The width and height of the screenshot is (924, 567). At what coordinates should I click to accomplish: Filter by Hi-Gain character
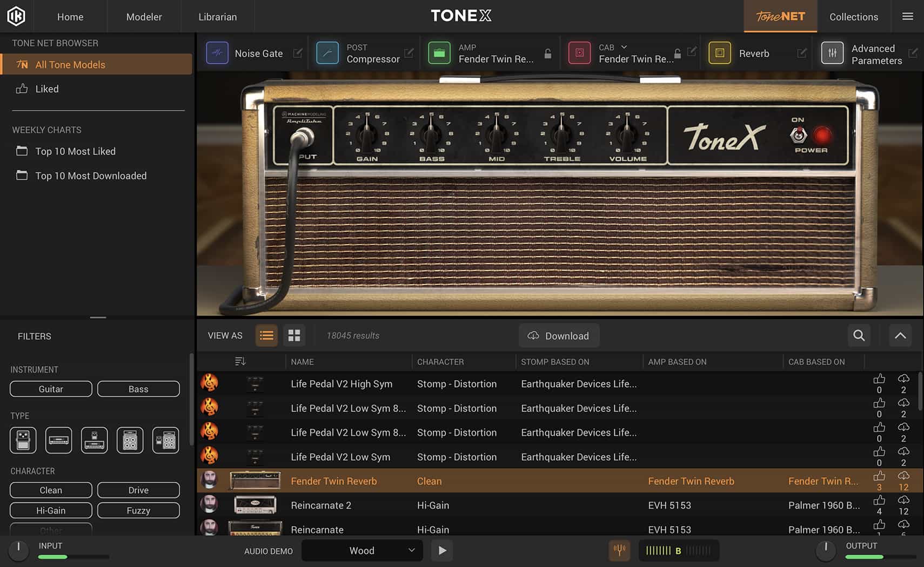click(51, 510)
